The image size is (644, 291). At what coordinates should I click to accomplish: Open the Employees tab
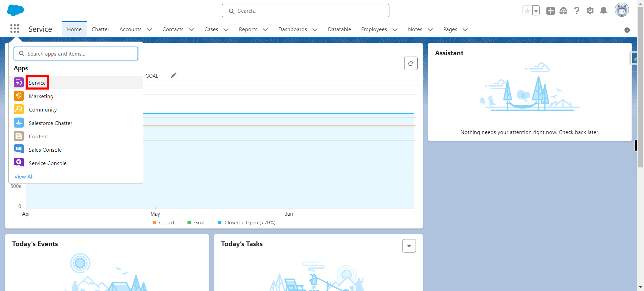tap(374, 29)
